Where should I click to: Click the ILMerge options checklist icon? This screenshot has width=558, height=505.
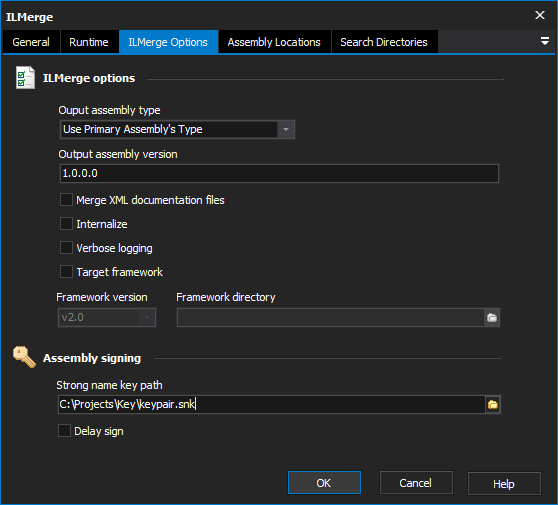pos(25,78)
